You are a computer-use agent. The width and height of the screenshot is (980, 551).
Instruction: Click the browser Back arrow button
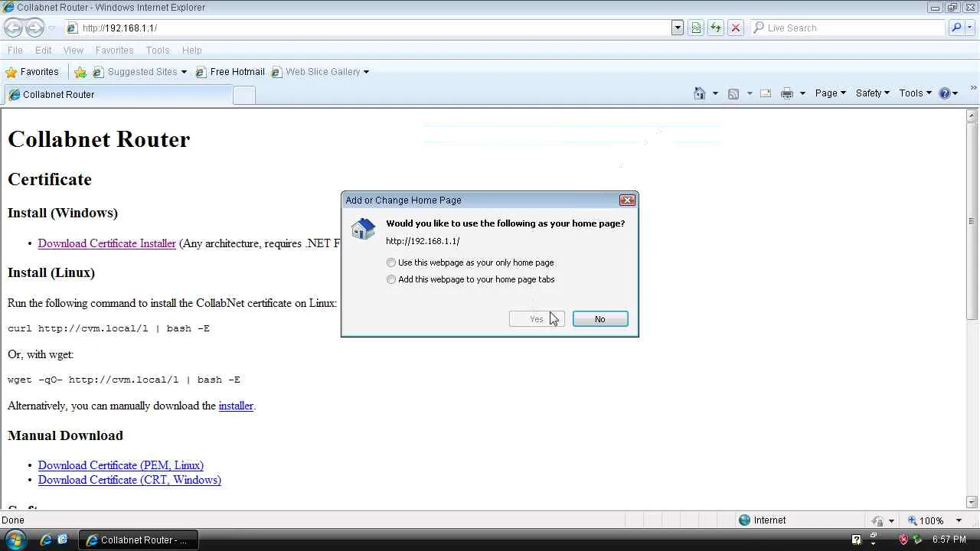[x=14, y=28]
